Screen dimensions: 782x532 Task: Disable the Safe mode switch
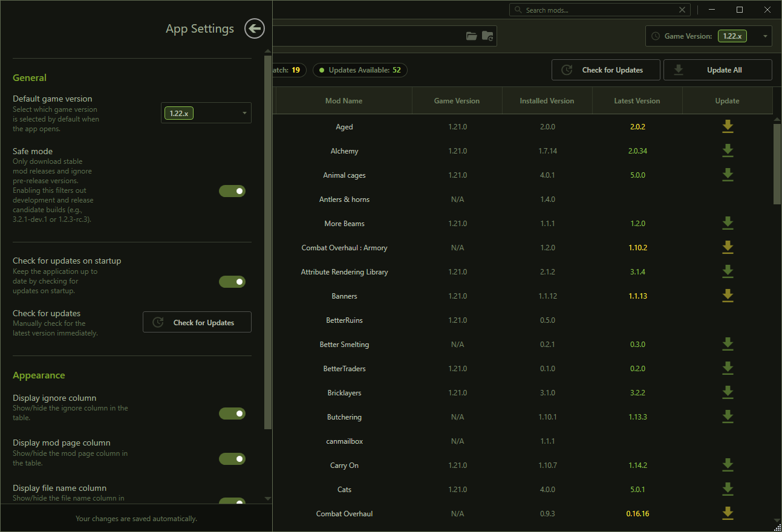point(232,191)
